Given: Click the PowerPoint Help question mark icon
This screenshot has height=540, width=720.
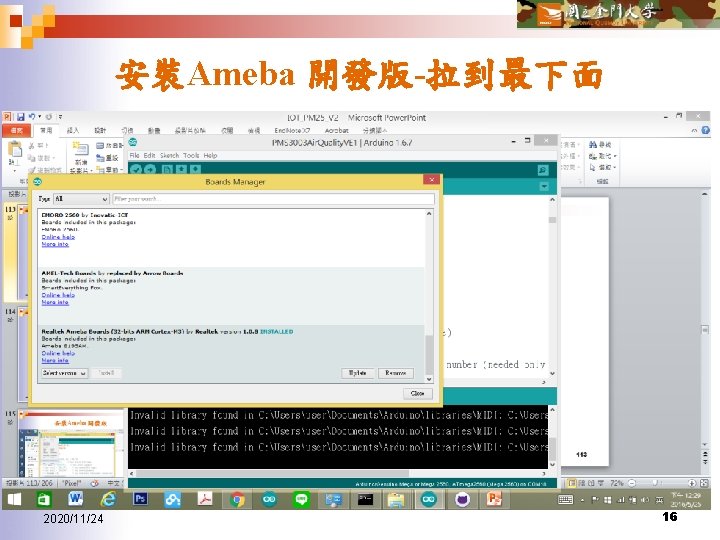Looking at the screenshot, I should [x=705, y=130].
